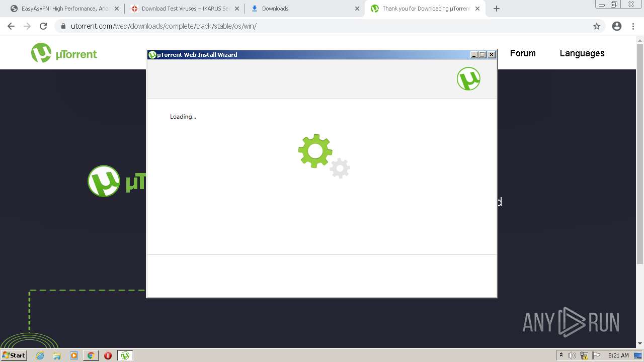This screenshot has width=644, height=362.
Task: Close the Downloads tab
Action: point(357,9)
